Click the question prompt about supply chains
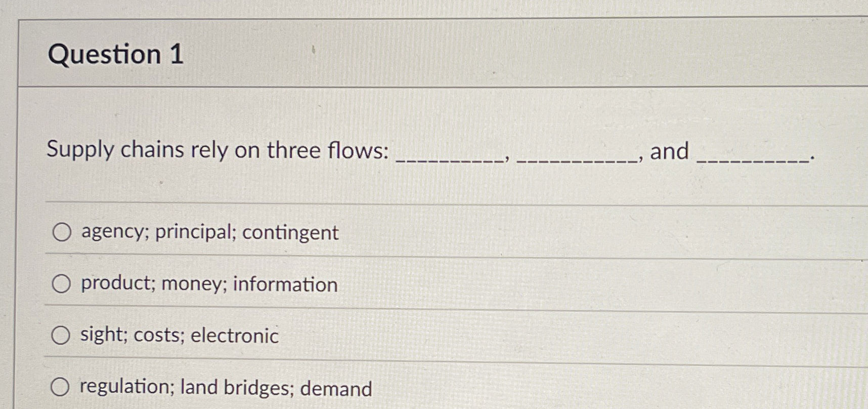868x409 pixels. [x=218, y=150]
